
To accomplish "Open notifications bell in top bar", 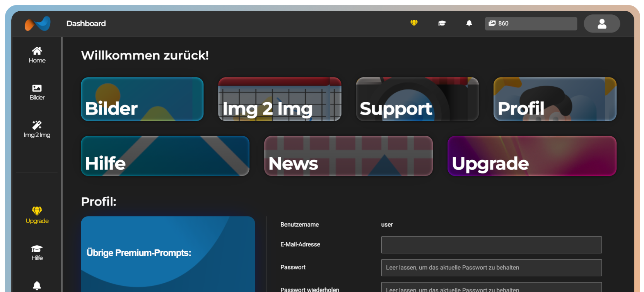I will pyautogui.click(x=469, y=23).
